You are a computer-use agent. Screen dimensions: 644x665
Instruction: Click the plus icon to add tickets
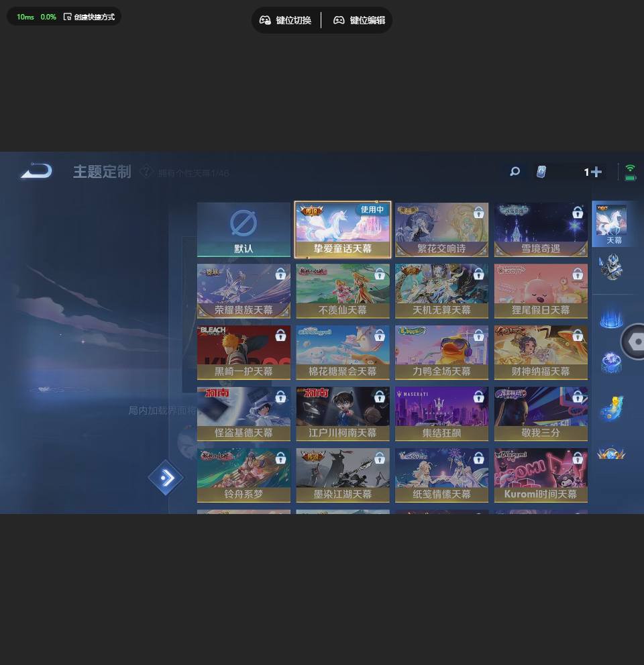pos(596,172)
